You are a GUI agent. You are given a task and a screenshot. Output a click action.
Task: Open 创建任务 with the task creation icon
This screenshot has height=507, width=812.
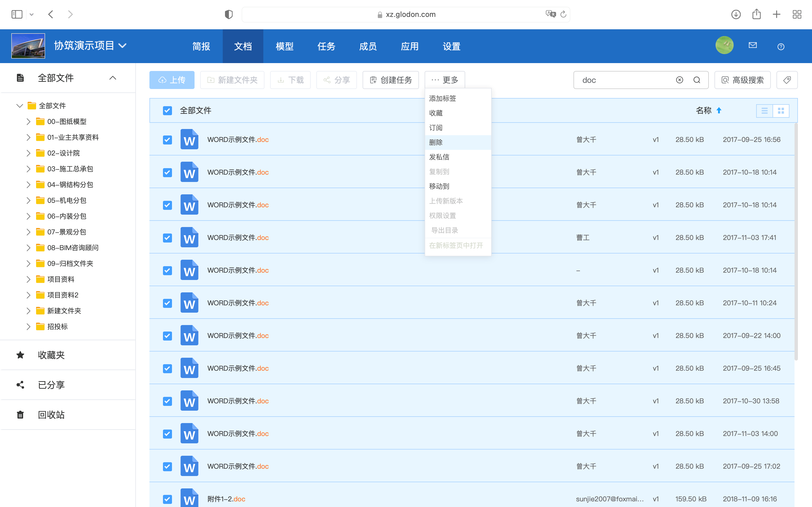374,80
